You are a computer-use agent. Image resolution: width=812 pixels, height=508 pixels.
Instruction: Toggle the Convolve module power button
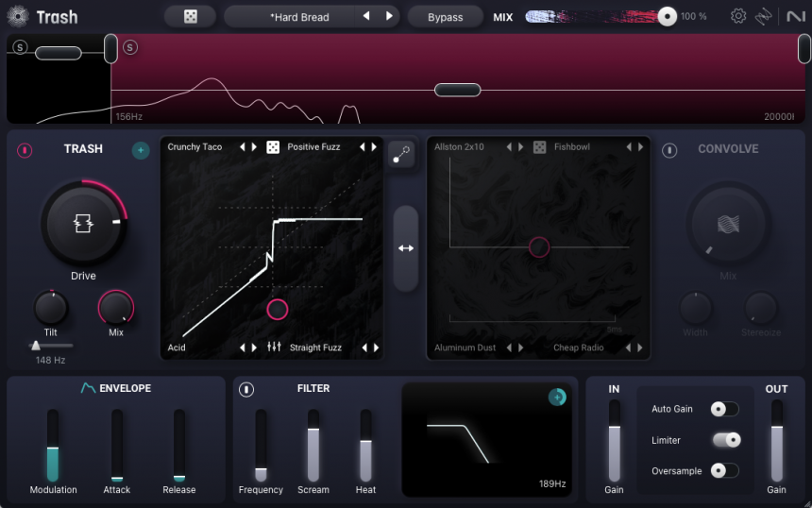[x=669, y=150]
